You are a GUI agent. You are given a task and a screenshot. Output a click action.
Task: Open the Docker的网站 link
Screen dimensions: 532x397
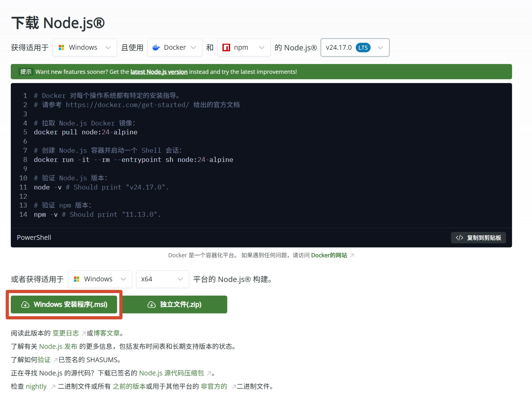click(329, 255)
